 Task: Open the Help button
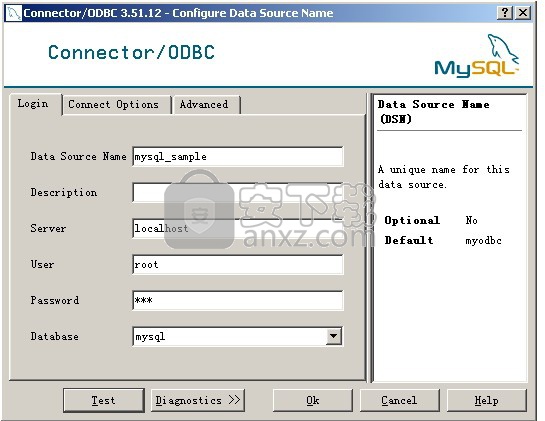pyautogui.click(x=486, y=400)
